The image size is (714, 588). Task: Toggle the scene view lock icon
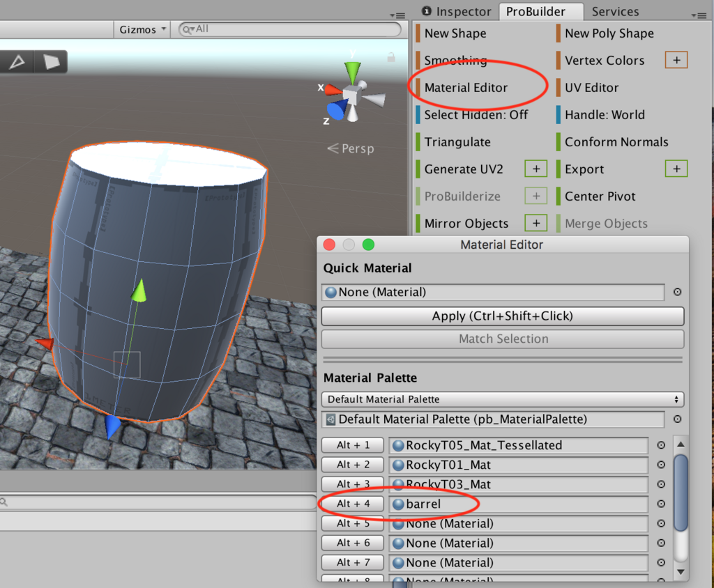pyautogui.click(x=391, y=57)
